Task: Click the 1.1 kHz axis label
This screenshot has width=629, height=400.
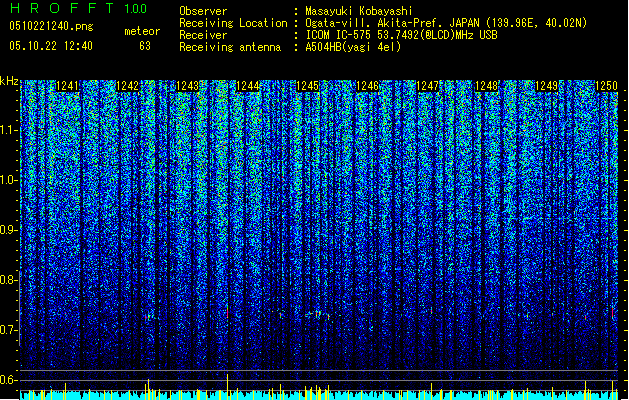Action: pyautogui.click(x=8, y=130)
